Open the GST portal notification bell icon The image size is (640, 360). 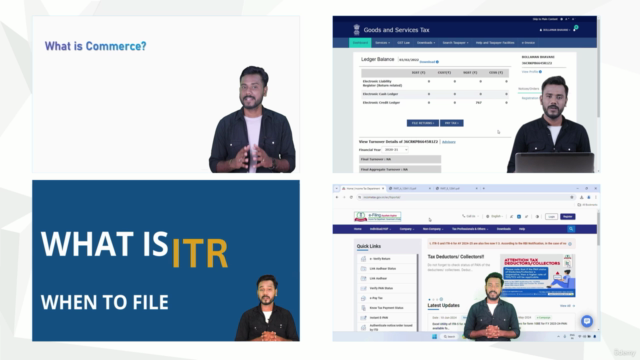pyautogui.click(x=576, y=28)
